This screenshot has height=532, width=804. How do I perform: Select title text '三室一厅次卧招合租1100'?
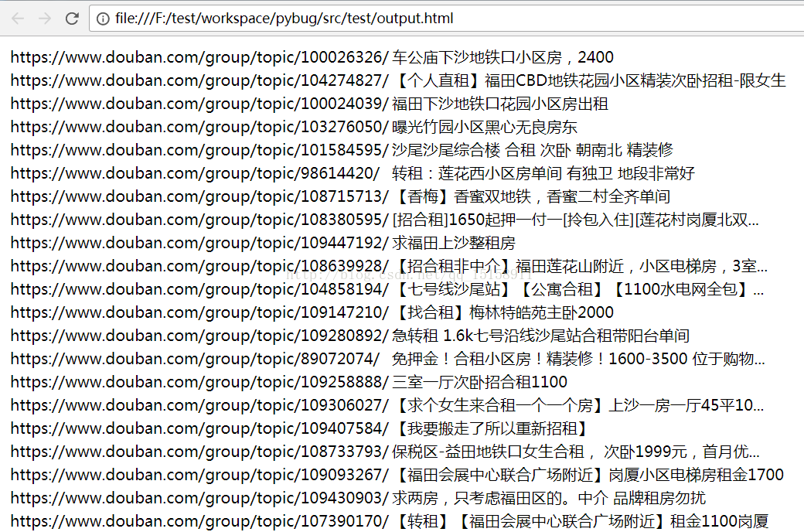480,382
